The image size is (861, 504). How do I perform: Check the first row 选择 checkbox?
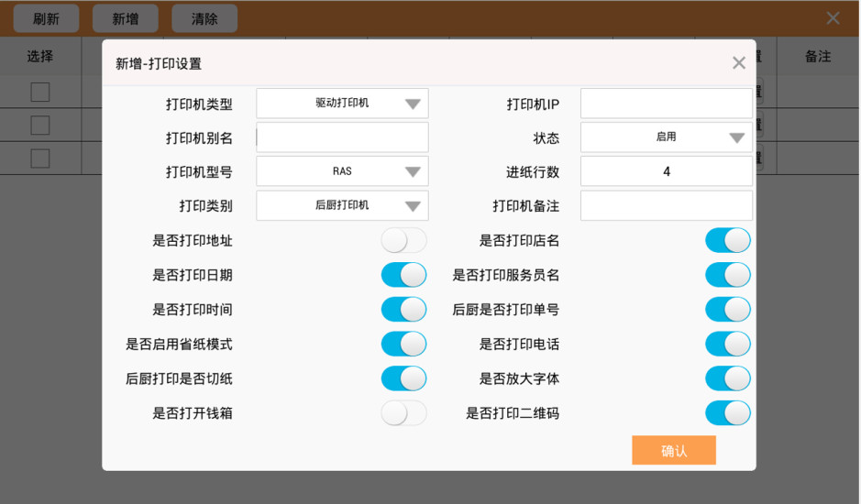[x=40, y=92]
